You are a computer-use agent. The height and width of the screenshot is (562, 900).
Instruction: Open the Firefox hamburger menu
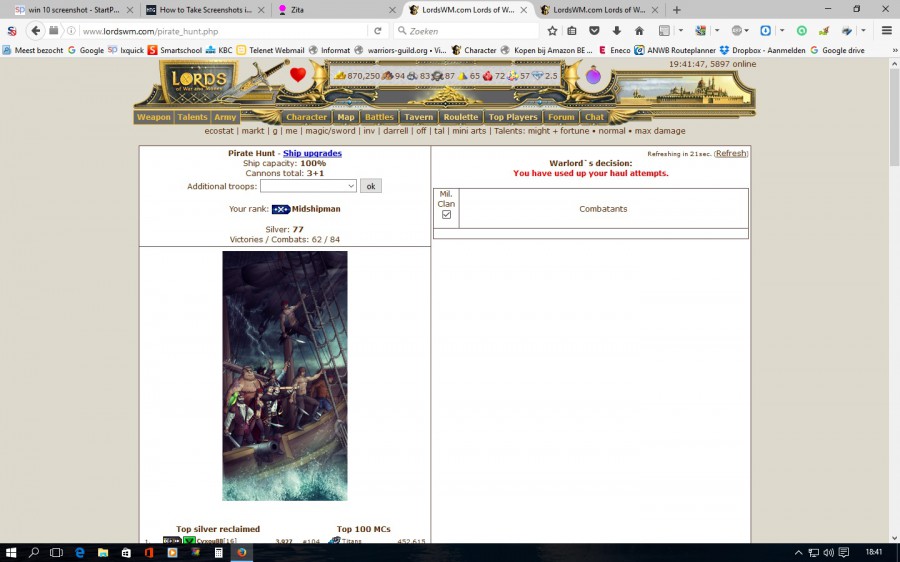[887, 31]
